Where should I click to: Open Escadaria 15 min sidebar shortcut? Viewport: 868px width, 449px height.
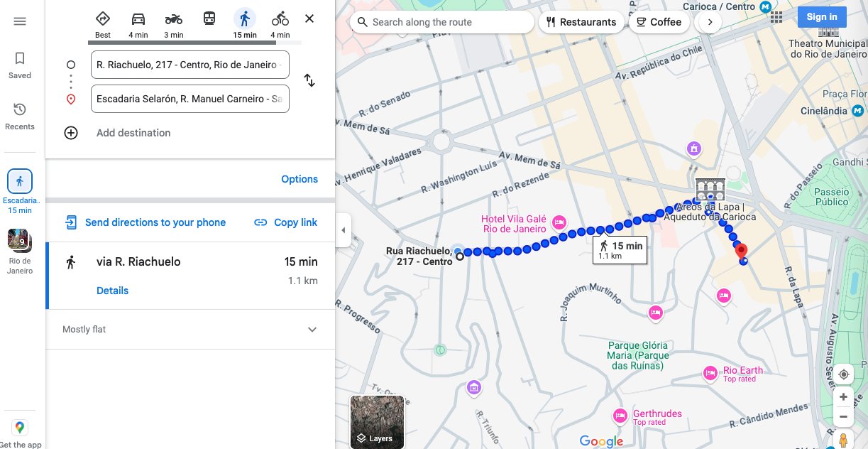click(x=20, y=192)
